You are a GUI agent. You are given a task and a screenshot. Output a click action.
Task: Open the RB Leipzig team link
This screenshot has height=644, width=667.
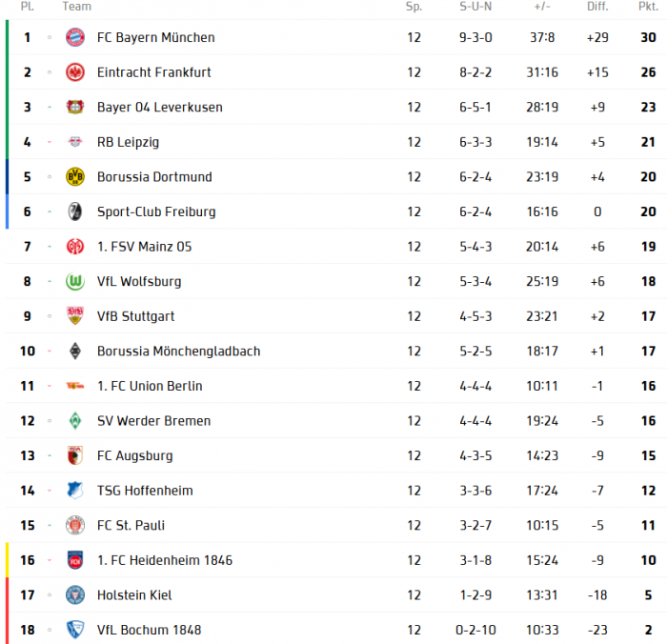click(x=128, y=142)
